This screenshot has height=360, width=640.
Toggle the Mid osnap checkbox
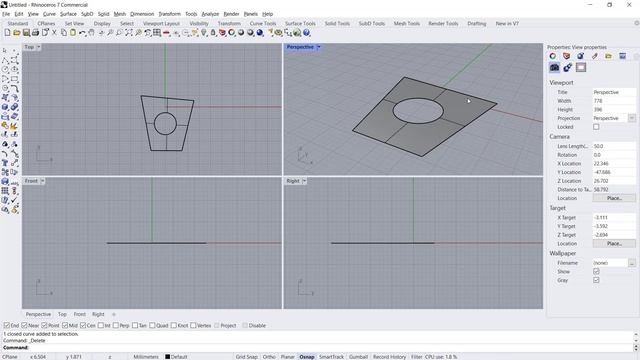coord(65,325)
